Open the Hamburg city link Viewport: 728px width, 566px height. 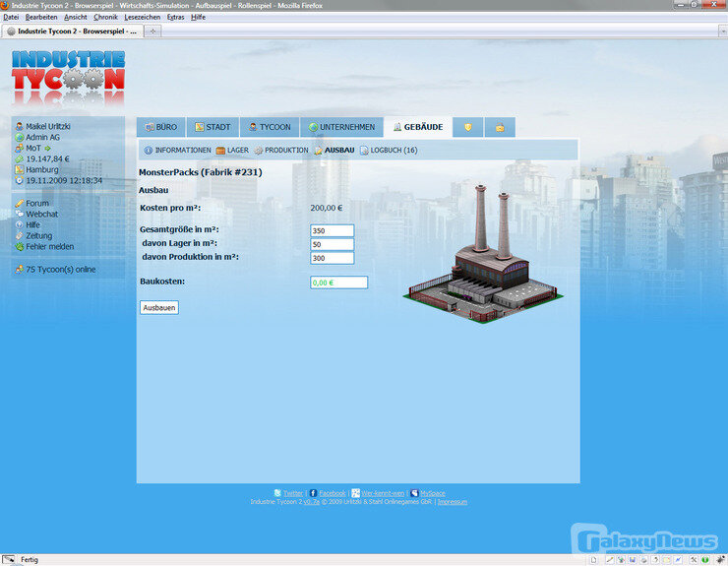pyautogui.click(x=42, y=169)
